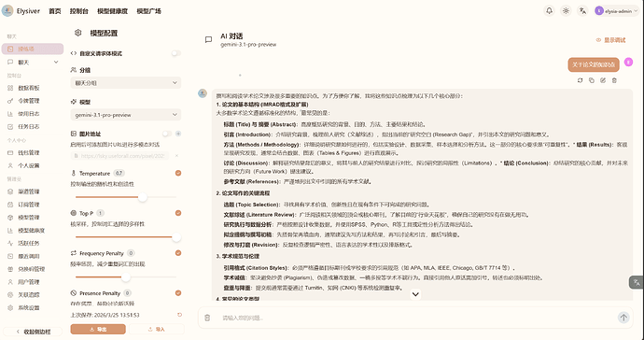Open the 分组 dropdown showing 聊天分组

[x=126, y=82]
